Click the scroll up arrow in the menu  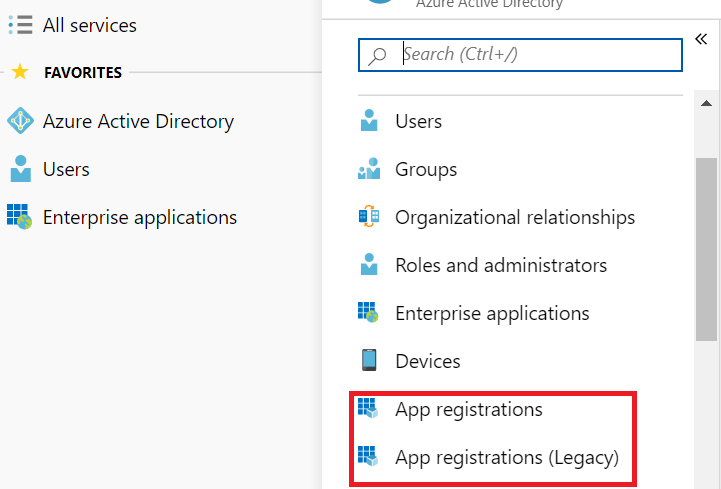(706, 104)
